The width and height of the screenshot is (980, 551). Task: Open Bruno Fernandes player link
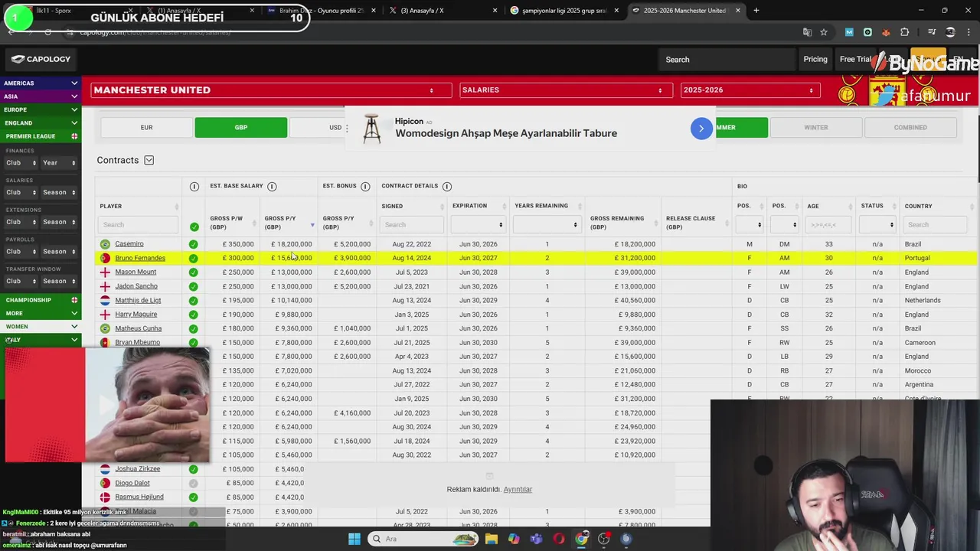click(140, 258)
